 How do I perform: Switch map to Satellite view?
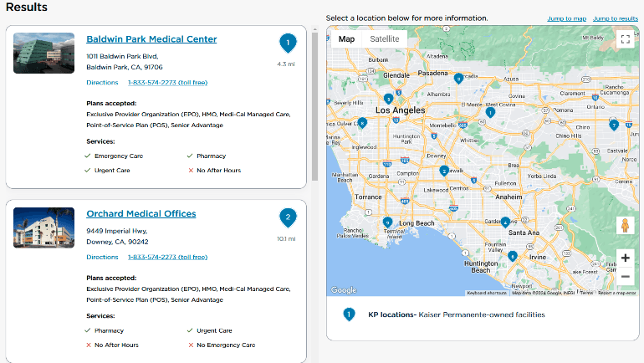385,39
